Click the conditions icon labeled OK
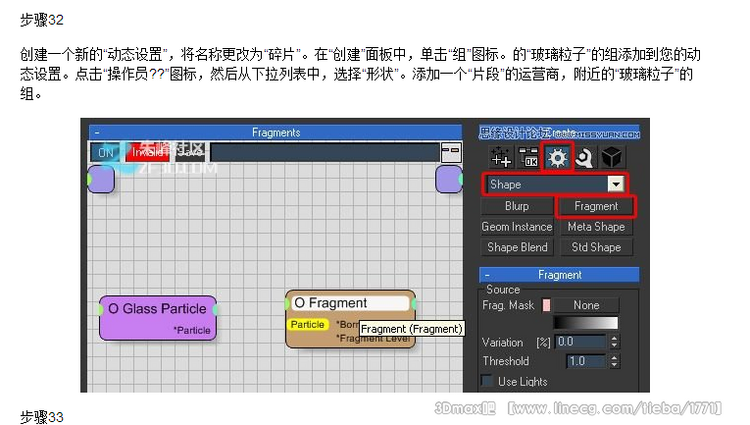Screen dimensions: 750x425 pos(529,157)
